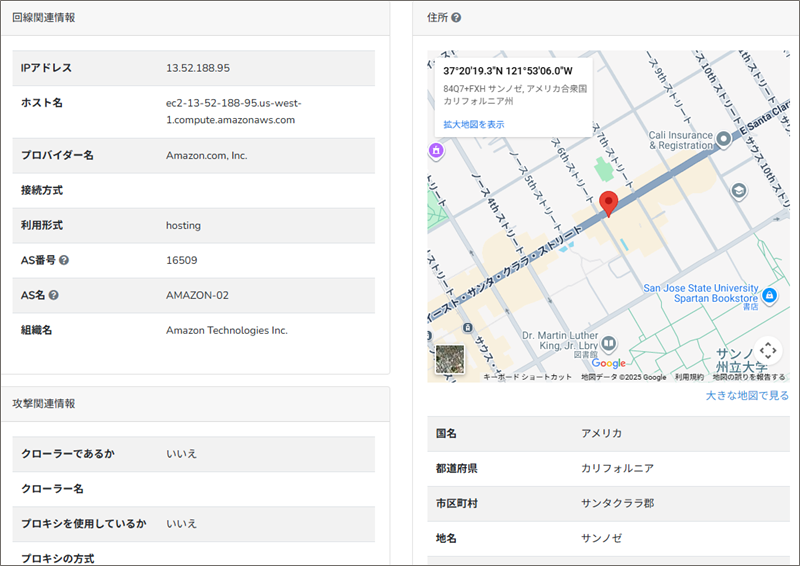
Task: Open the 拡大地図を表示 link
Action: [474, 124]
